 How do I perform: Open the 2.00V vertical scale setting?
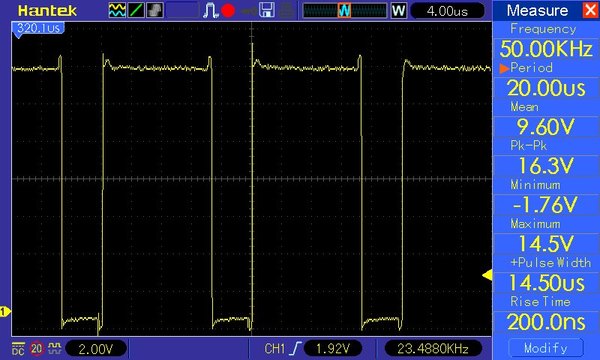(96, 349)
